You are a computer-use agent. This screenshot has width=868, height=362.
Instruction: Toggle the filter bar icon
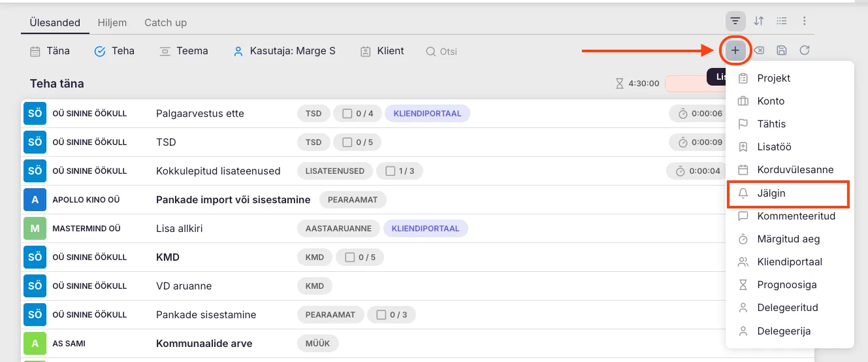[735, 21]
